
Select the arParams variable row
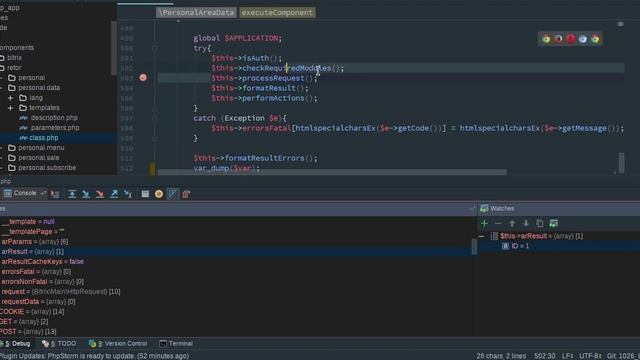236,242
